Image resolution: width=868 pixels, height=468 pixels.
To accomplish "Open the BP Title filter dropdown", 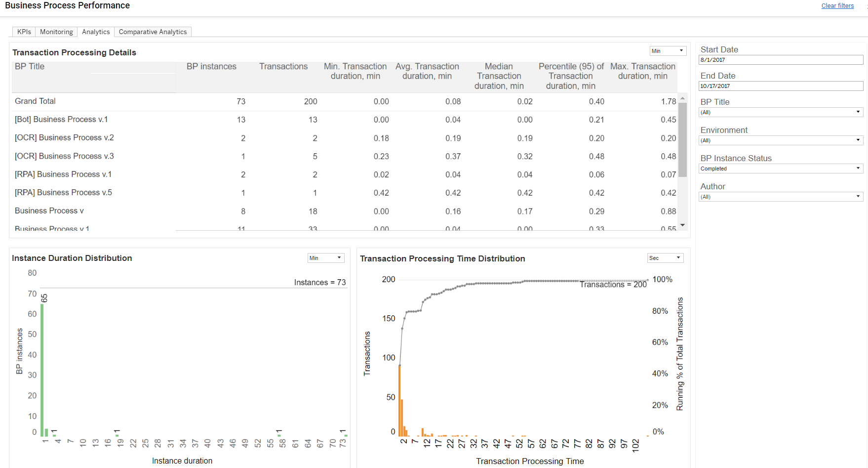I will click(x=781, y=112).
